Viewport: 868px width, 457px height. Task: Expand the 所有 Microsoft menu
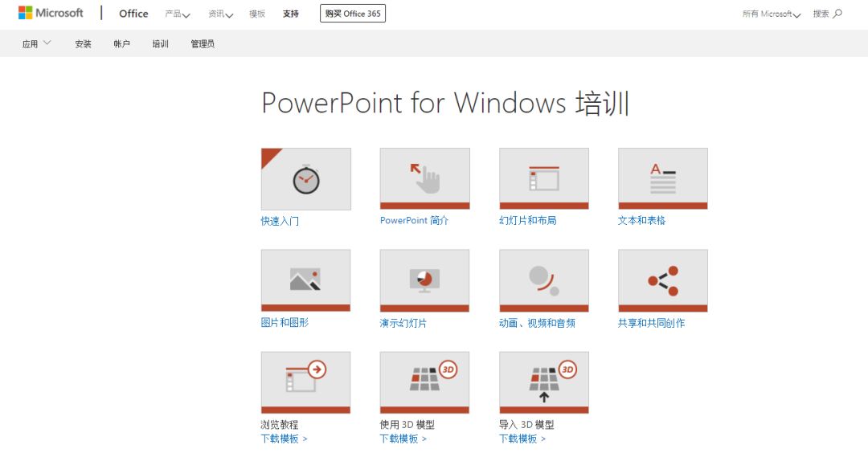[x=772, y=14]
